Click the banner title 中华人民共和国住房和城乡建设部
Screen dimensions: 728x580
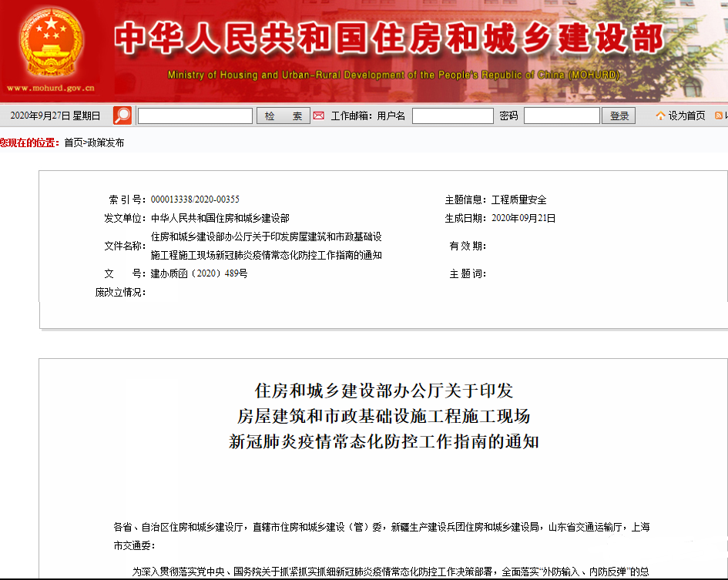coord(389,38)
